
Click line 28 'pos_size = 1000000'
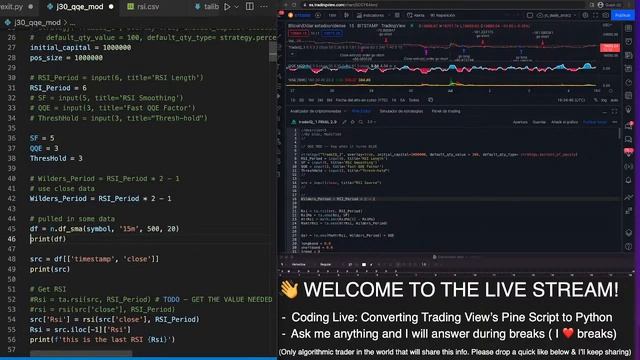66,58
